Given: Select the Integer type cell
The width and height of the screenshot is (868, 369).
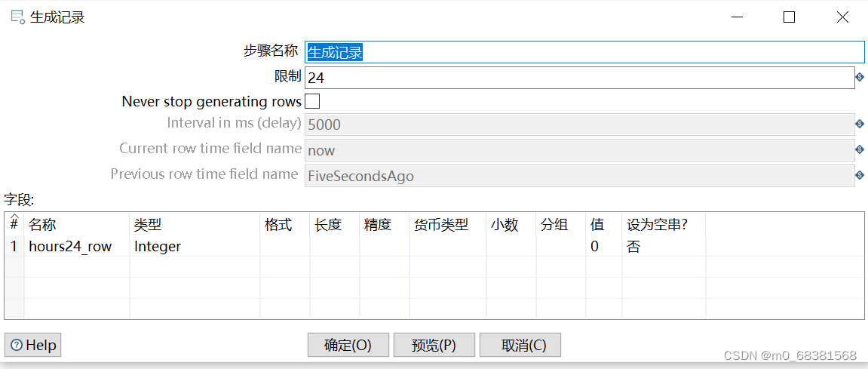Looking at the screenshot, I should click(195, 246).
